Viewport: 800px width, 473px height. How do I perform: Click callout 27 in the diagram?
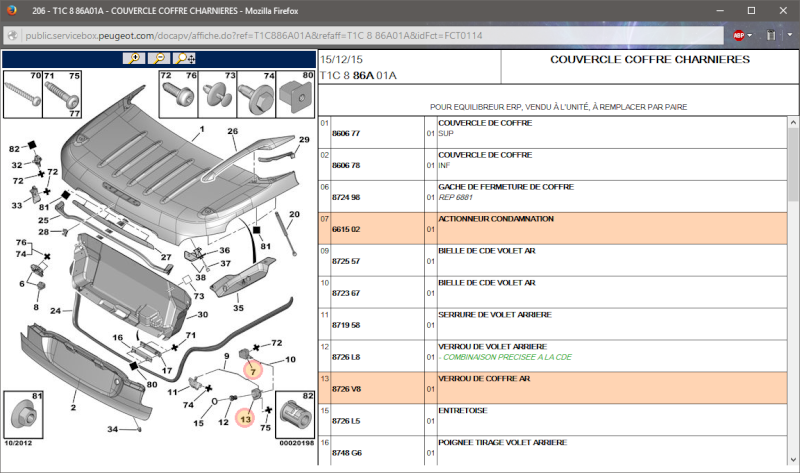click(x=166, y=257)
